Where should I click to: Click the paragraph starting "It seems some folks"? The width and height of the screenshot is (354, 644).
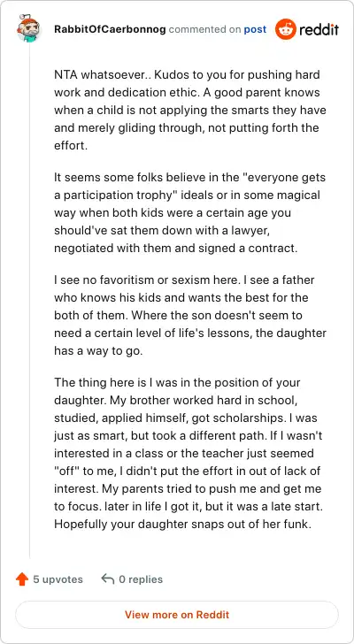189,213
